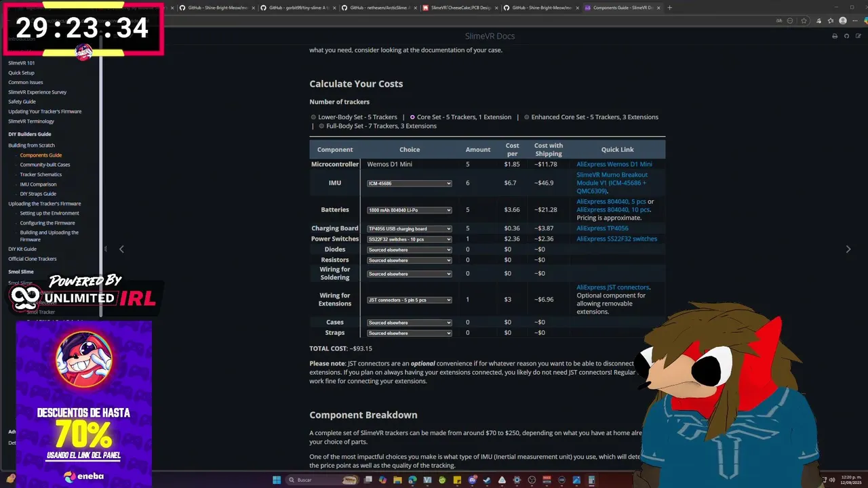Screen dimensions: 868x488
Task: Open Quick Setup in sidebar
Action: click(x=21, y=73)
